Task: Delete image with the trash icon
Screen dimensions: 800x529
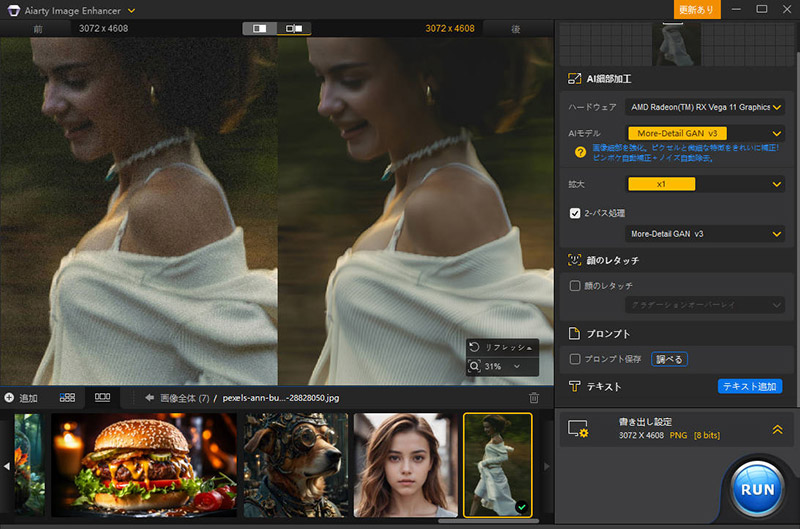Action: (x=534, y=397)
